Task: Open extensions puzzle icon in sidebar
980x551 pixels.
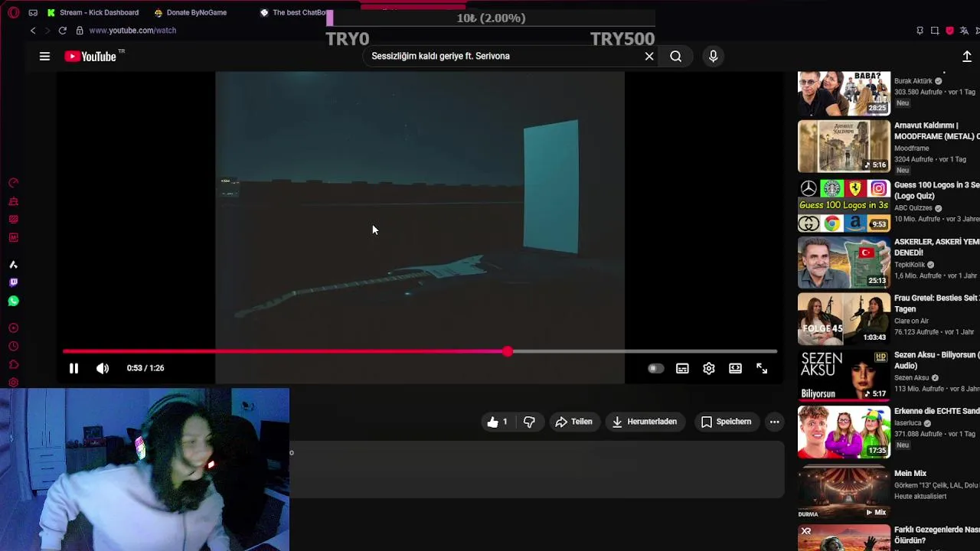Action: coord(13,365)
